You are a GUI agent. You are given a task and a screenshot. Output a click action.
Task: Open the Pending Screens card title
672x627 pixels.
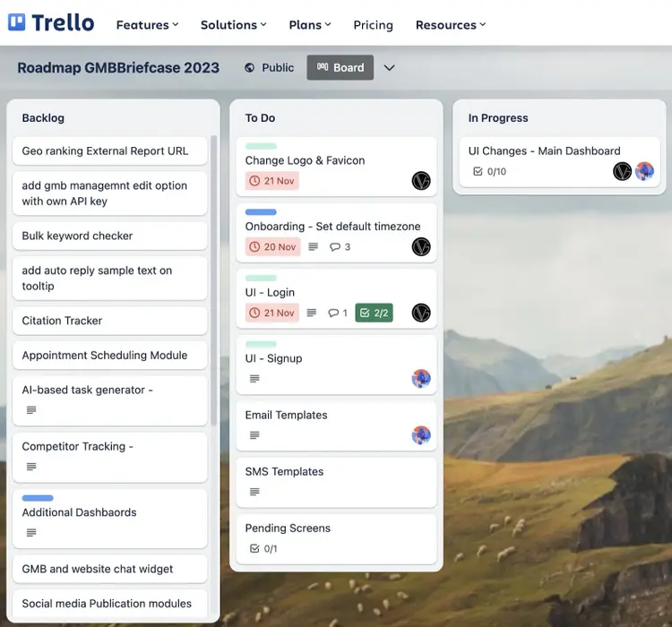tap(288, 528)
